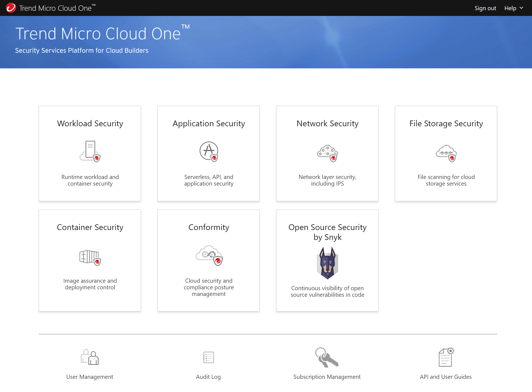Screen dimensions: 532x392
Task: Click the Subscription Management label
Action: coord(327,377)
